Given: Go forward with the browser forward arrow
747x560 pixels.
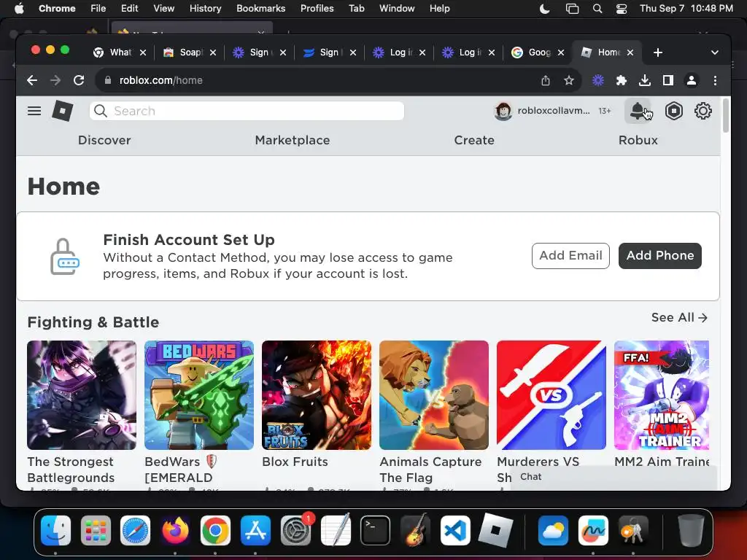Looking at the screenshot, I should (55, 80).
